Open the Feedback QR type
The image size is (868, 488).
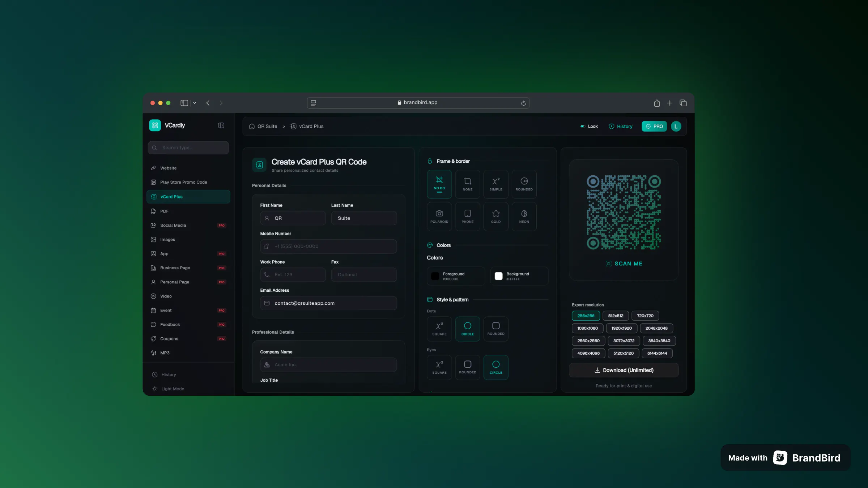coord(188,325)
